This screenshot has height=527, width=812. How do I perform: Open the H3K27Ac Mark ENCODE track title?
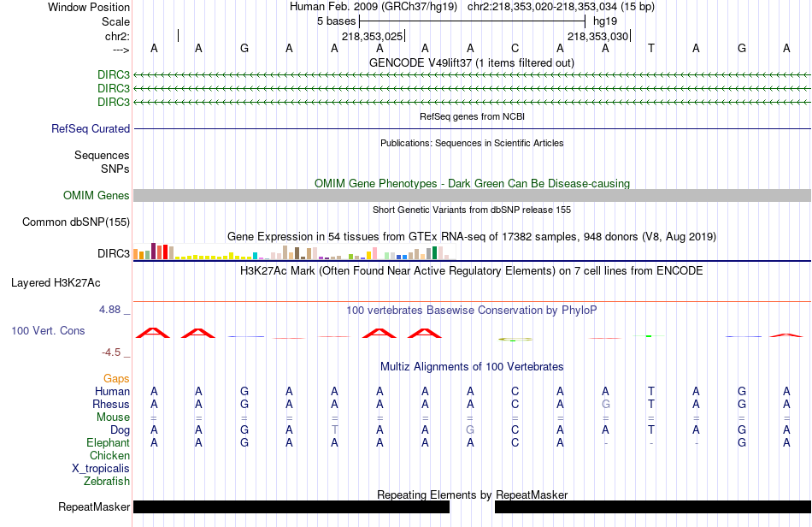point(471,270)
